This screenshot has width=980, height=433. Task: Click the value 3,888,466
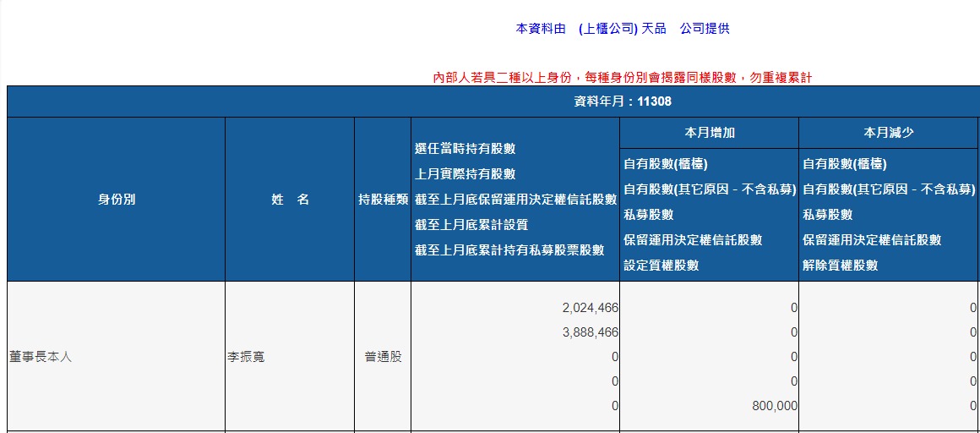tap(590, 333)
